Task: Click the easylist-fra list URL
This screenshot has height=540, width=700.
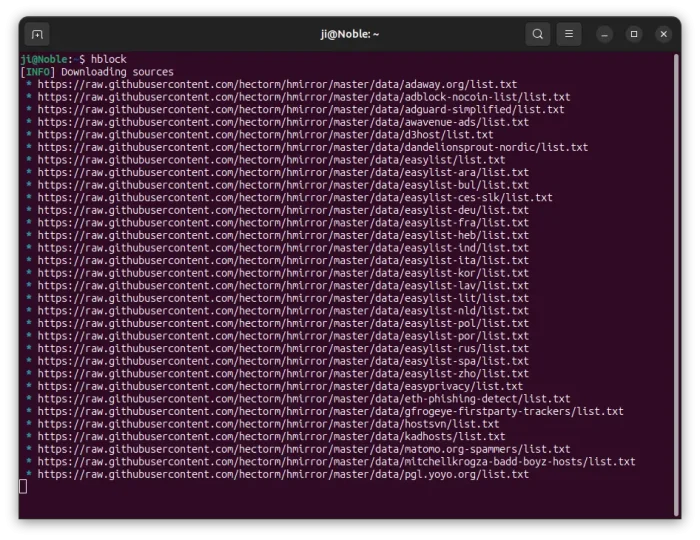Action: click(283, 223)
